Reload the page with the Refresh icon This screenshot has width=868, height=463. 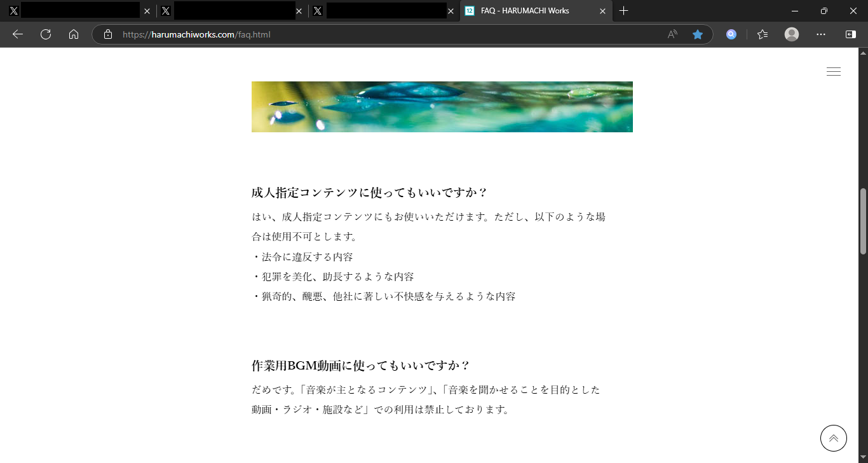click(x=46, y=34)
